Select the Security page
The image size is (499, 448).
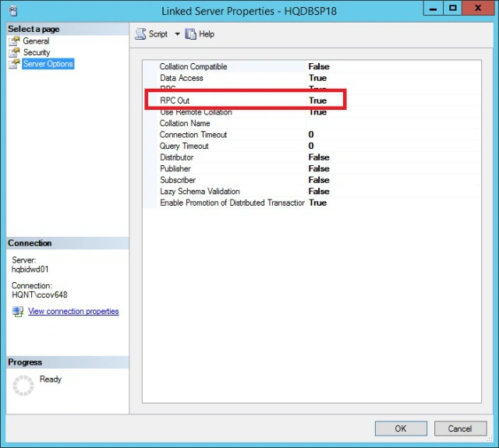click(37, 52)
